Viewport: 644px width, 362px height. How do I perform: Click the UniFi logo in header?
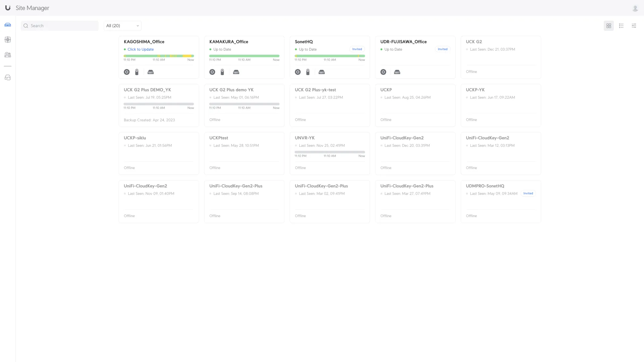point(8,8)
